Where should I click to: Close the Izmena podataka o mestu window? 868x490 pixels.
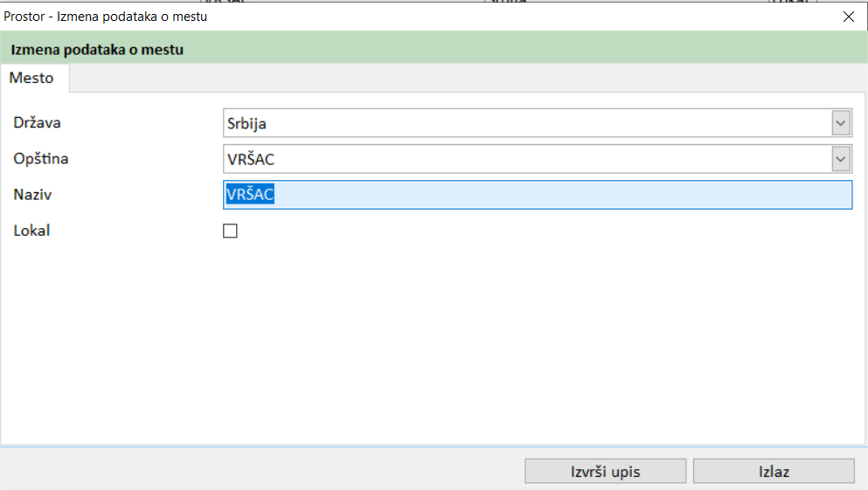coord(847,16)
